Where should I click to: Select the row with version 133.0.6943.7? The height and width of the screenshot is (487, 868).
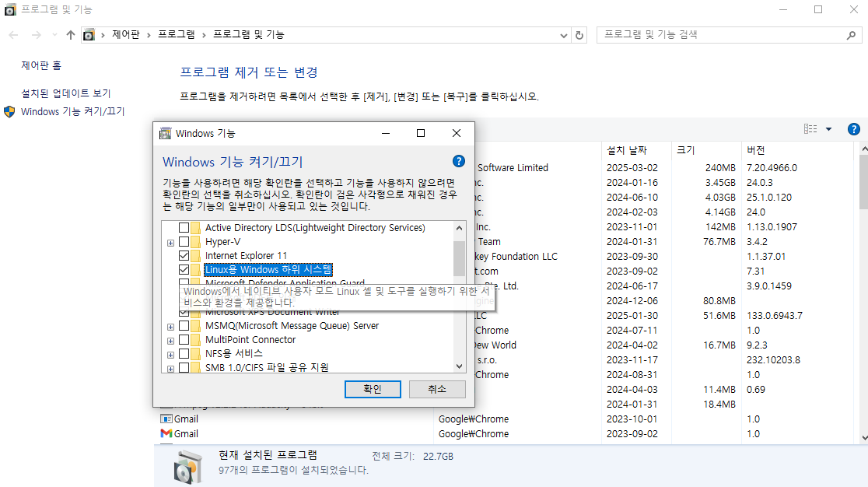click(x=664, y=315)
